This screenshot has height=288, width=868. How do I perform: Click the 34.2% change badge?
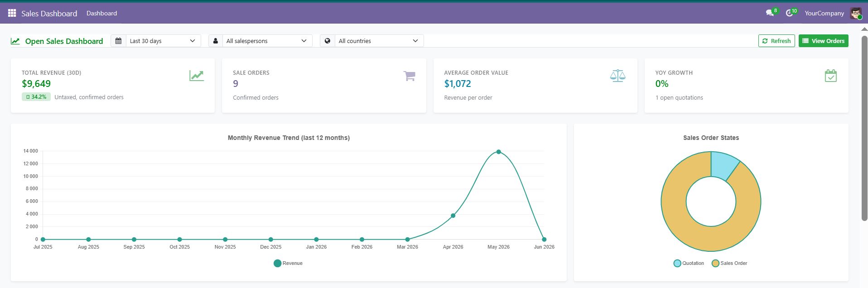[x=36, y=97]
